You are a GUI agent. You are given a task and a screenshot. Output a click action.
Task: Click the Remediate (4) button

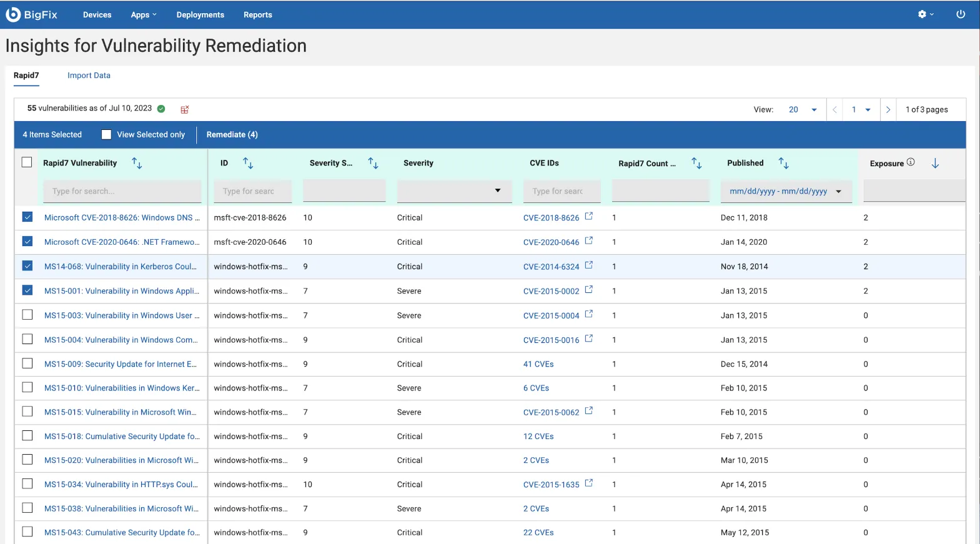tap(232, 134)
